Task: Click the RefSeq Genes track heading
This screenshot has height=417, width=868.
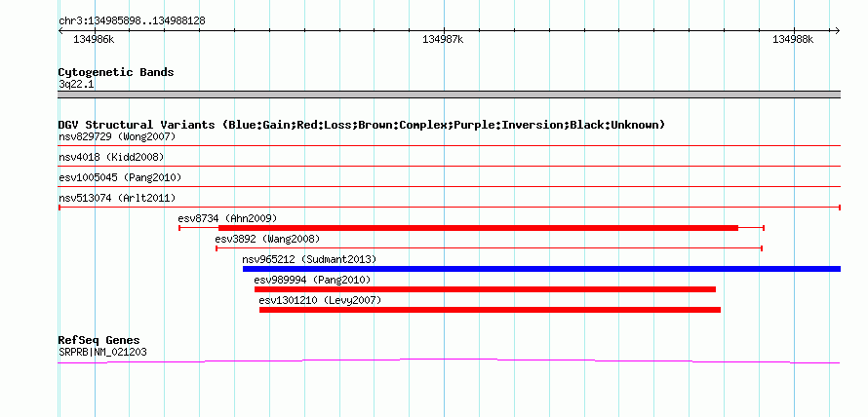Action: coord(99,340)
